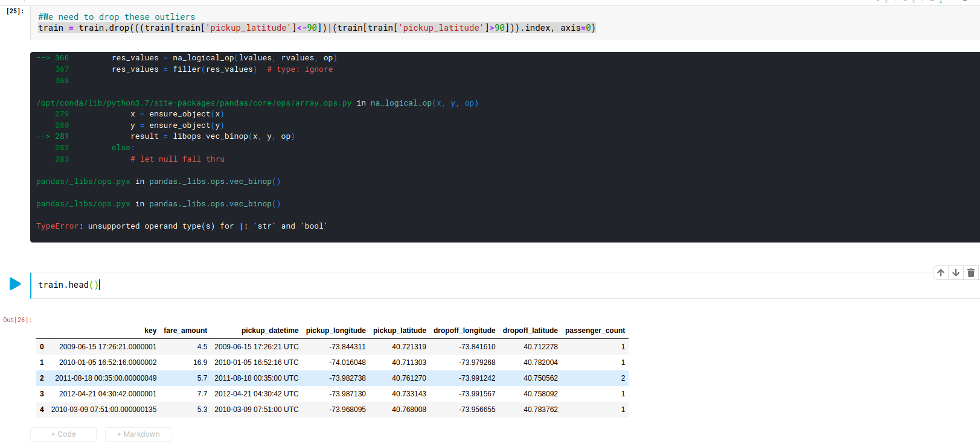Click key '2010-03-09 07:51:00.000000135' in row 4
Viewport: 980px width, 444px height.
point(104,410)
